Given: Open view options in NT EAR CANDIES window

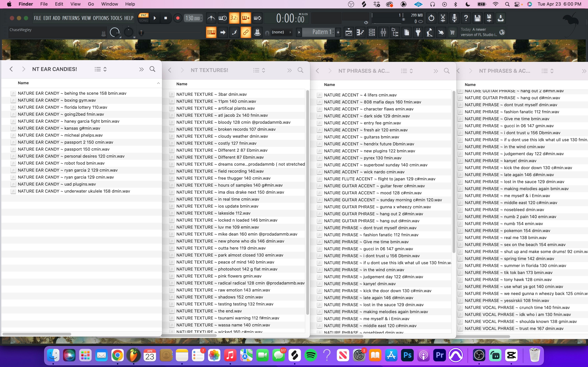Looking at the screenshot, I should pyautogui.click(x=100, y=69).
